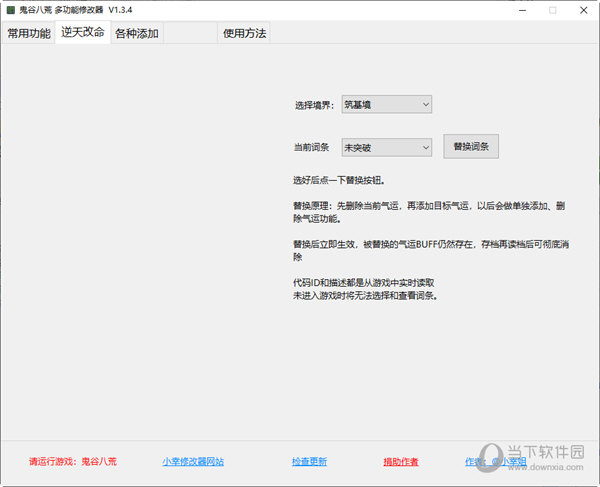Open the 各种添加 tab
Image resolution: width=600 pixels, height=487 pixels.
[x=137, y=33]
